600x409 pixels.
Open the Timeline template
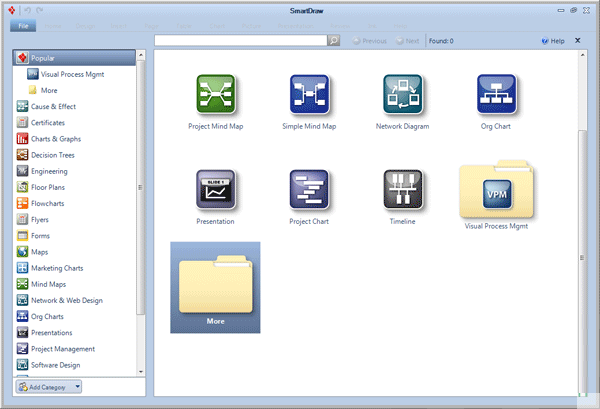(403, 190)
